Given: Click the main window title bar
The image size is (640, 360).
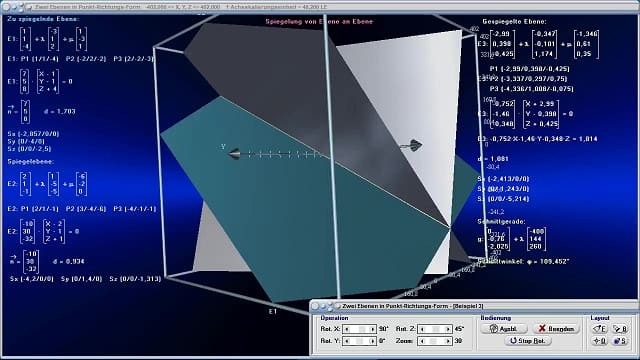Looking at the screenshot, I should (320, 7).
